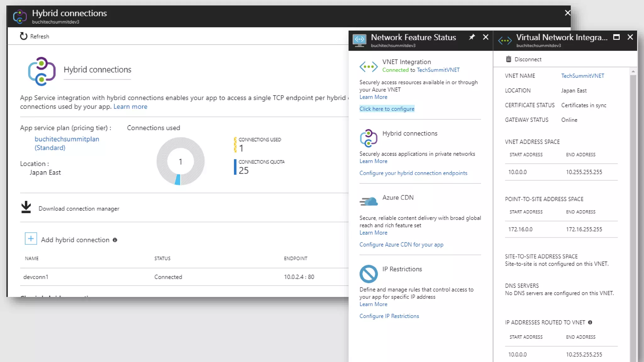The image size is (644, 362).
Task: Open the 'Configure IP Restrictions' link
Action: pyautogui.click(x=389, y=316)
